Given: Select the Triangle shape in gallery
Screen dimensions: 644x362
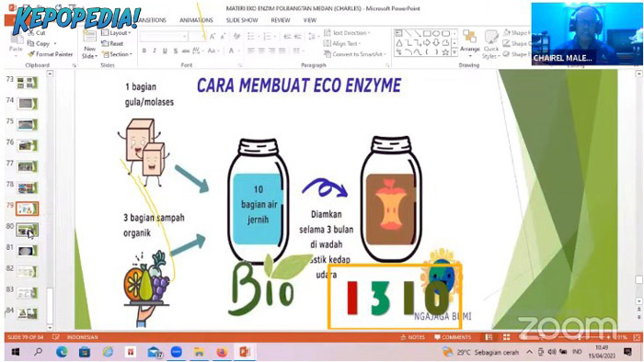Looking at the screenshot, I should 398,43.
